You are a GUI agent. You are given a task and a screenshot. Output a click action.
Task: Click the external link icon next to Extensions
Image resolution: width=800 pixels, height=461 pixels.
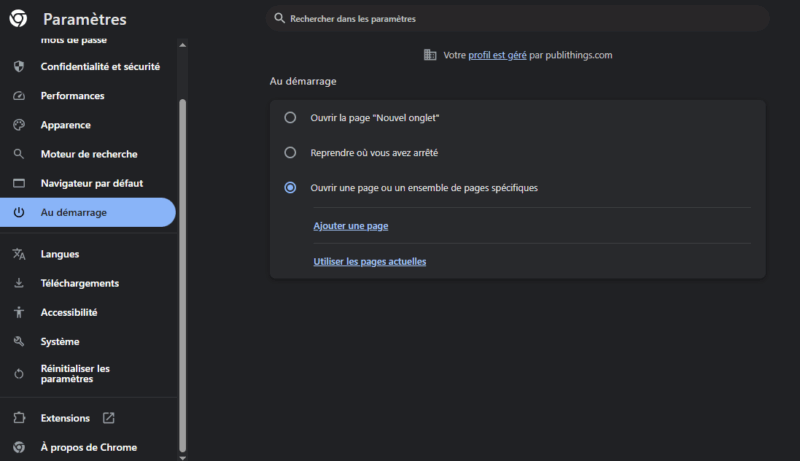coord(109,418)
